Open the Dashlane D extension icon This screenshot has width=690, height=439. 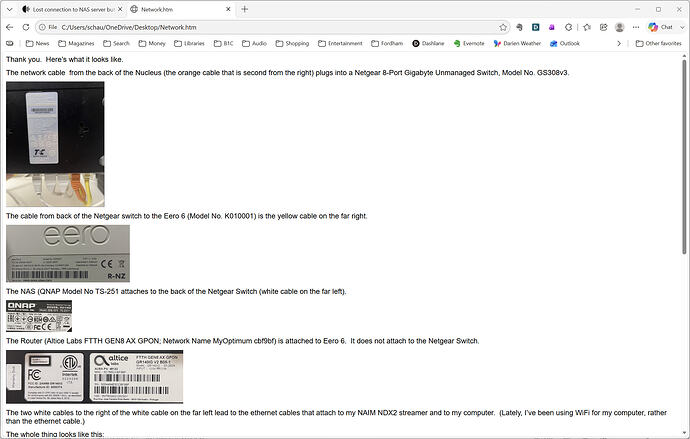click(x=536, y=27)
